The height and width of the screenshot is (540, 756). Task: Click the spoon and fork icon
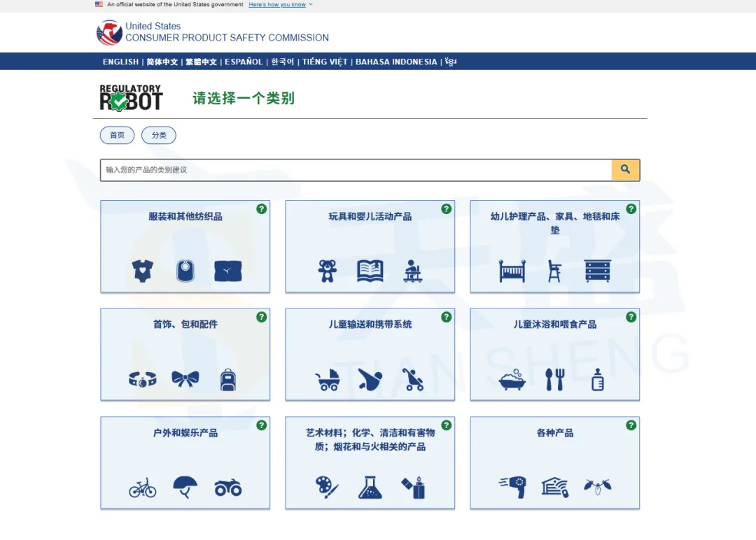pos(554,380)
